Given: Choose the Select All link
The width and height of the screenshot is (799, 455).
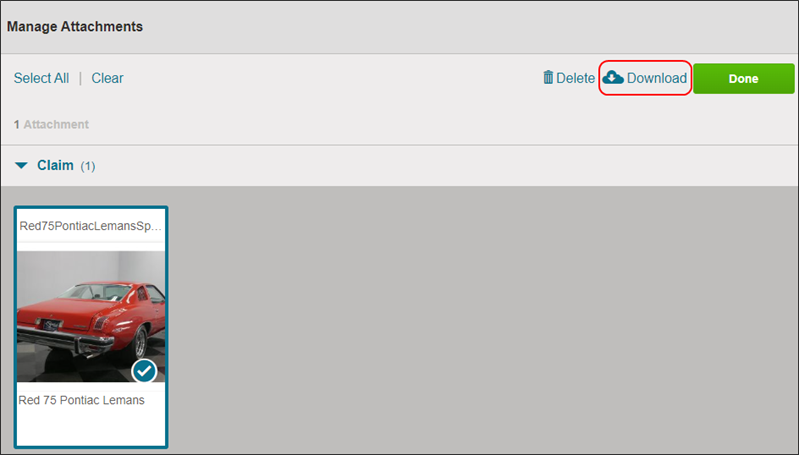Looking at the screenshot, I should coord(41,78).
